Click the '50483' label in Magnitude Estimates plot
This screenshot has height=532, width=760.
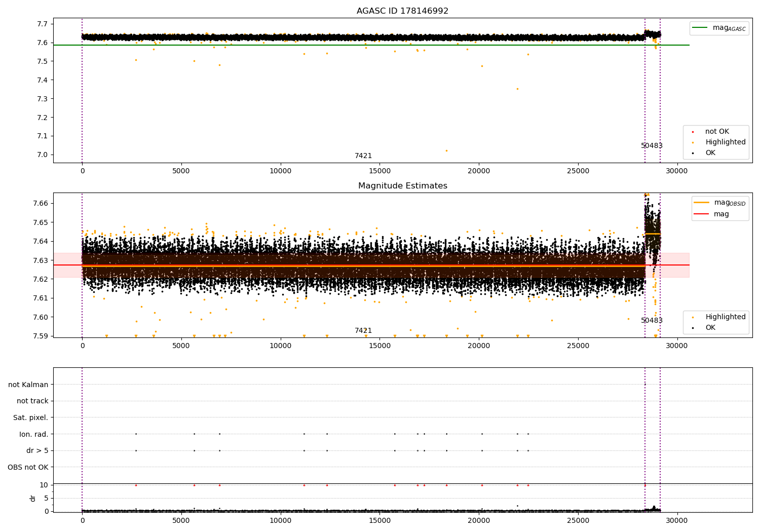click(x=652, y=321)
